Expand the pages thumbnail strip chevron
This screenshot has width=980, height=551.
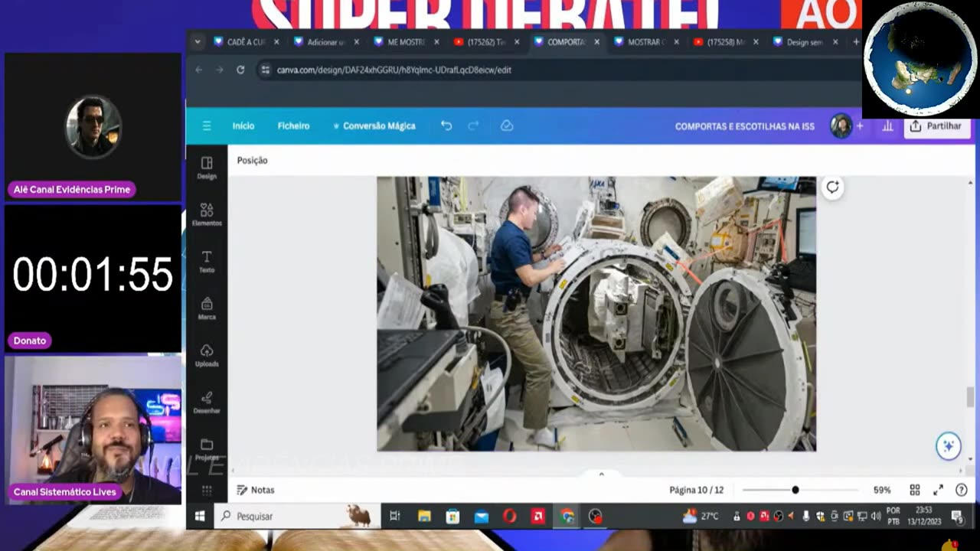(x=601, y=474)
